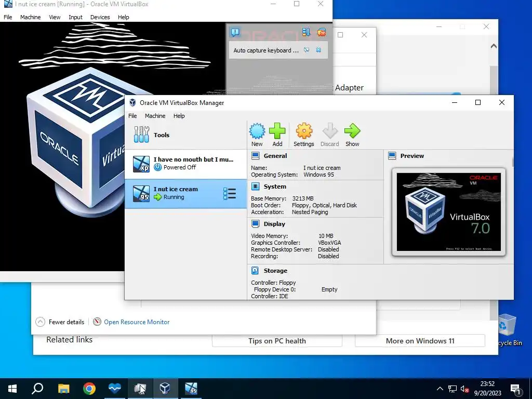Select the Tools entry in Manager

(x=185, y=135)
